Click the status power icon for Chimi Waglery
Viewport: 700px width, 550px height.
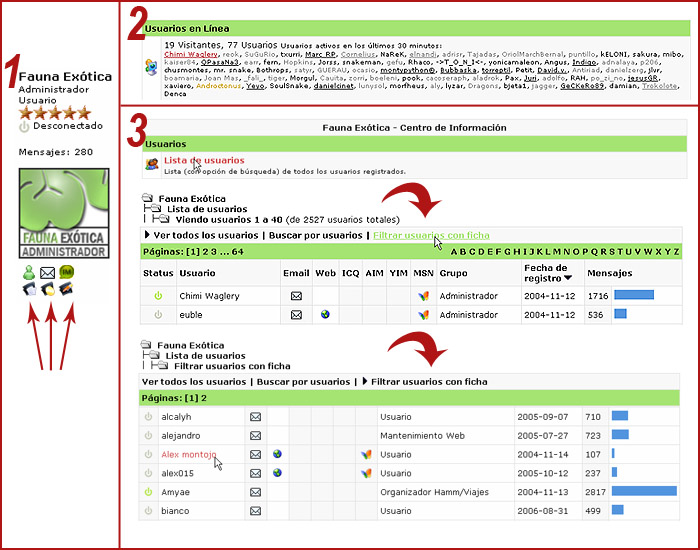(x=157, y=296)
